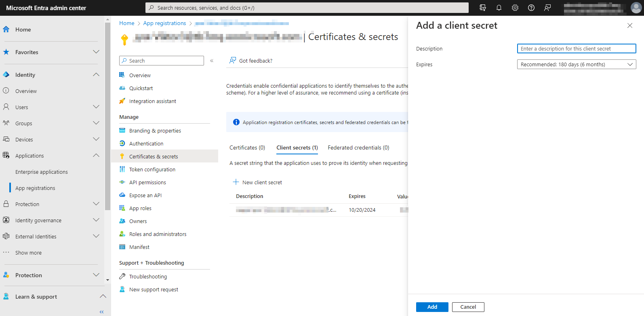Click Show more in the sidebar
644x316 pixels.
28,253
